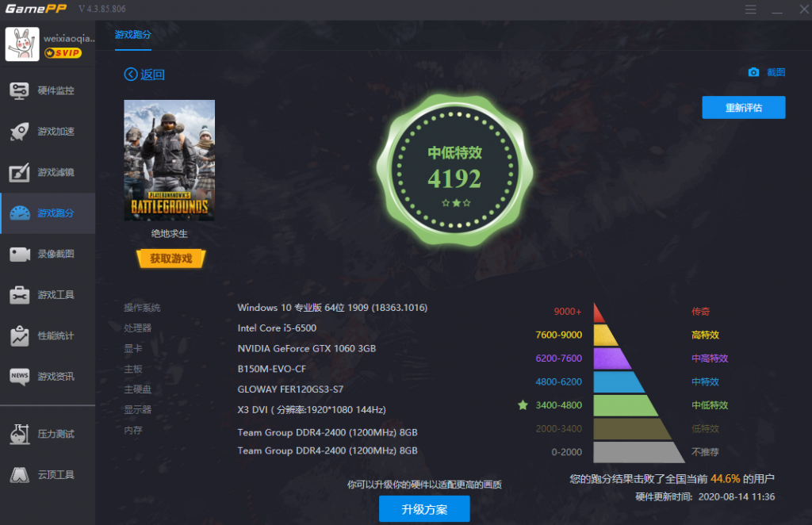Viewport: 812px width, 525px height.
Task: Open 硬件监控 from the sidebar
Action: pyautogui.click(x=48, y=90)
